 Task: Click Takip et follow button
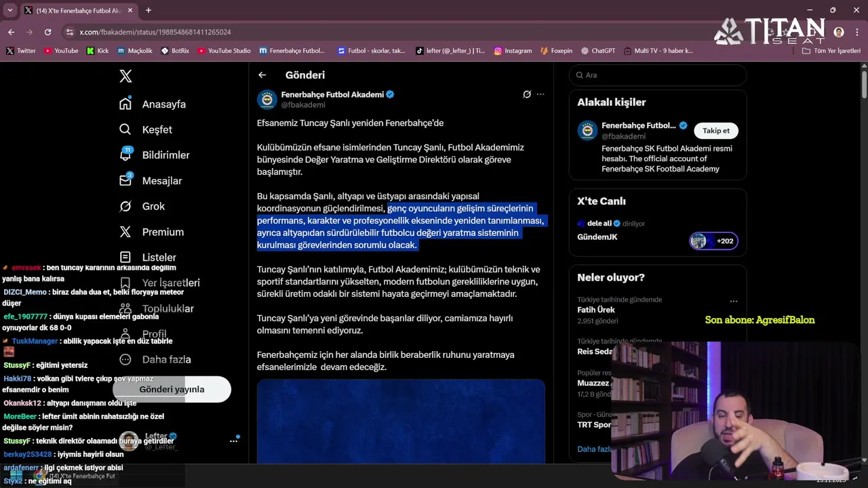pos(716,131)
